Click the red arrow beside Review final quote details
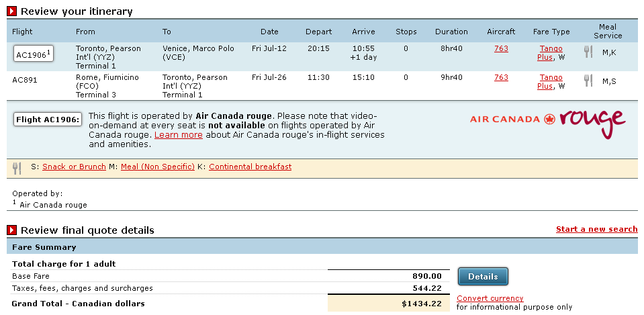Viewport: 644px width, 315px height. pos(12,230)
